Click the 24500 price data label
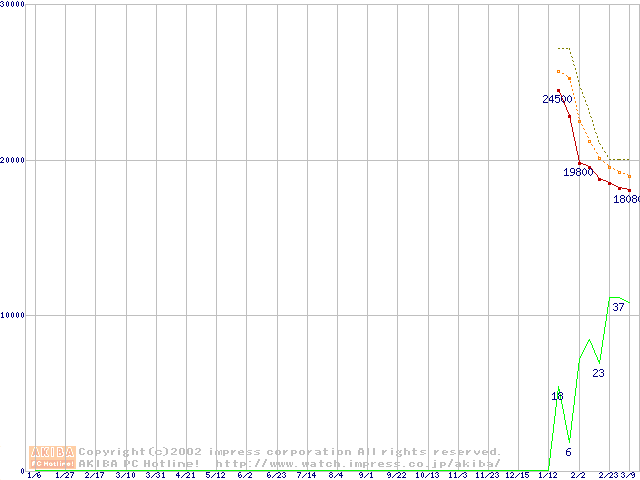 (557, 99)
